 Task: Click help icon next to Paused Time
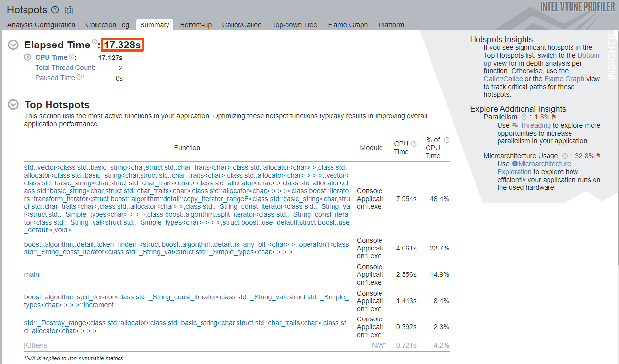[79, 77]
